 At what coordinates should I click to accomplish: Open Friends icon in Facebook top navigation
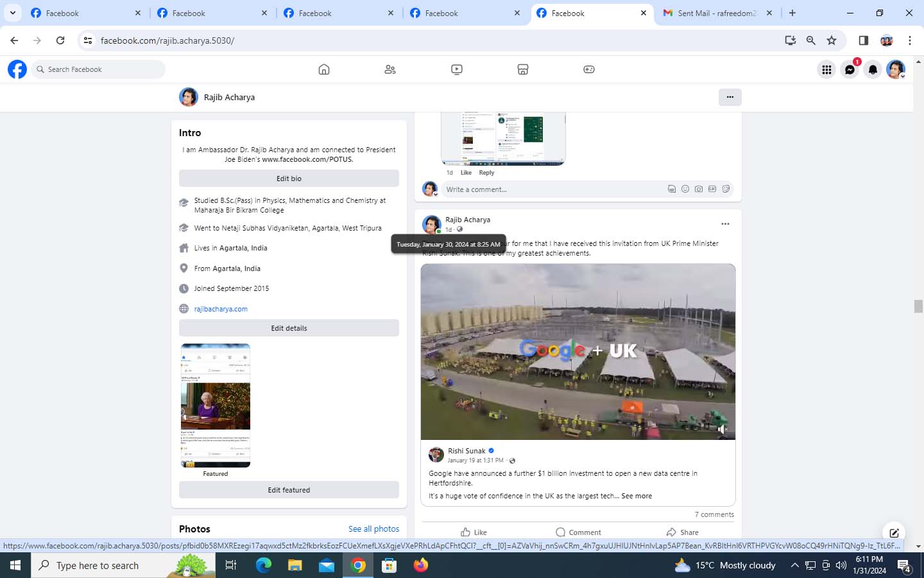[390, 69]
